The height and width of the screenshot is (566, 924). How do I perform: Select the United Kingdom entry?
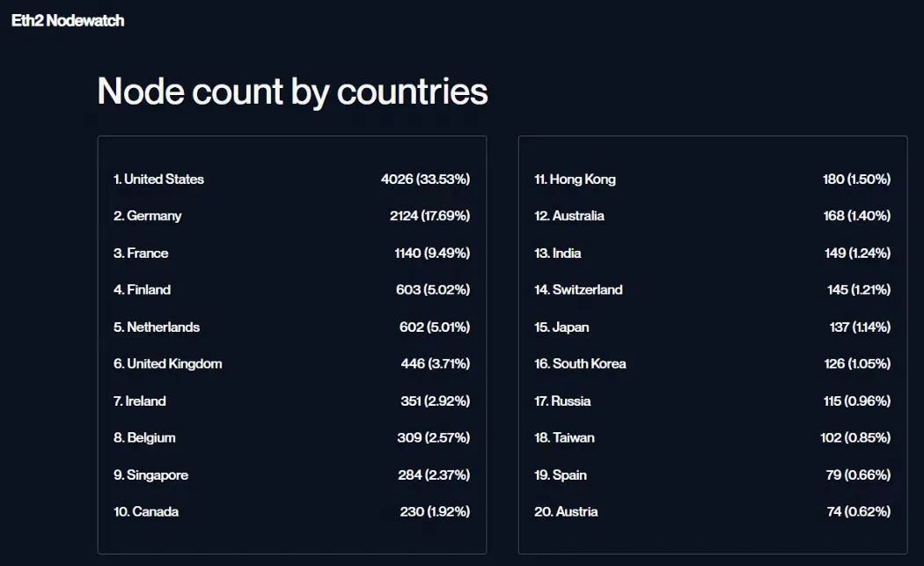(x=168, y=364)
